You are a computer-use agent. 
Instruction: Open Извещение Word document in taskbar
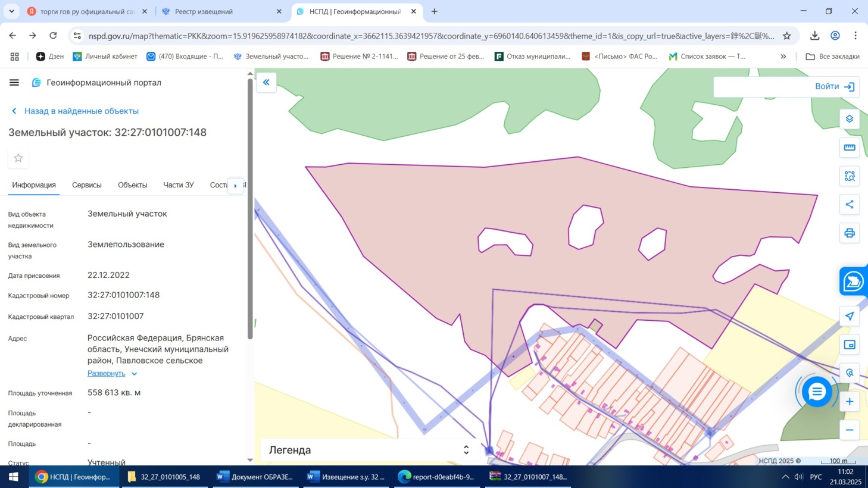tap(346, 477)
